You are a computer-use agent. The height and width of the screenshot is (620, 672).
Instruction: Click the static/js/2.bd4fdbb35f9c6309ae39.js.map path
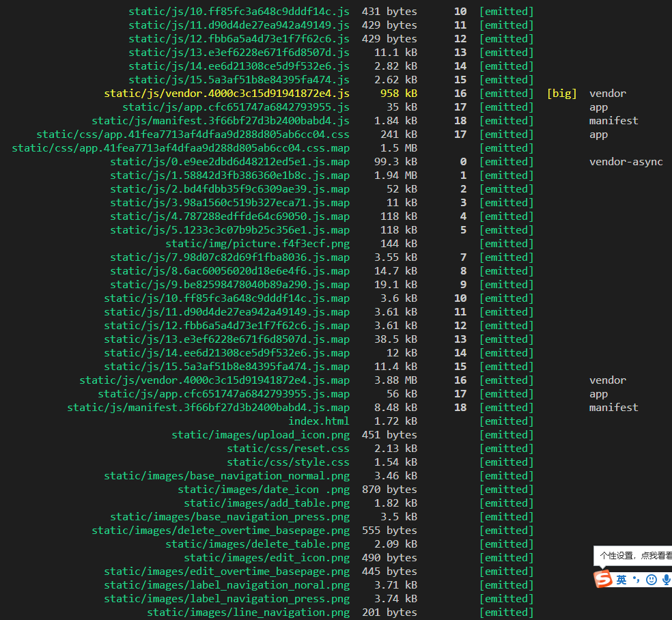229,189
